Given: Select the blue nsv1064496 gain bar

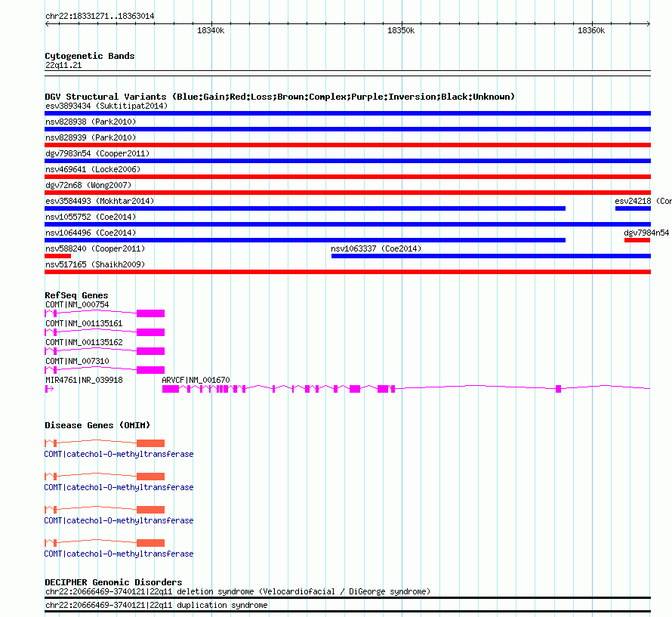Looking at the screenshot, I should [305, 240].
